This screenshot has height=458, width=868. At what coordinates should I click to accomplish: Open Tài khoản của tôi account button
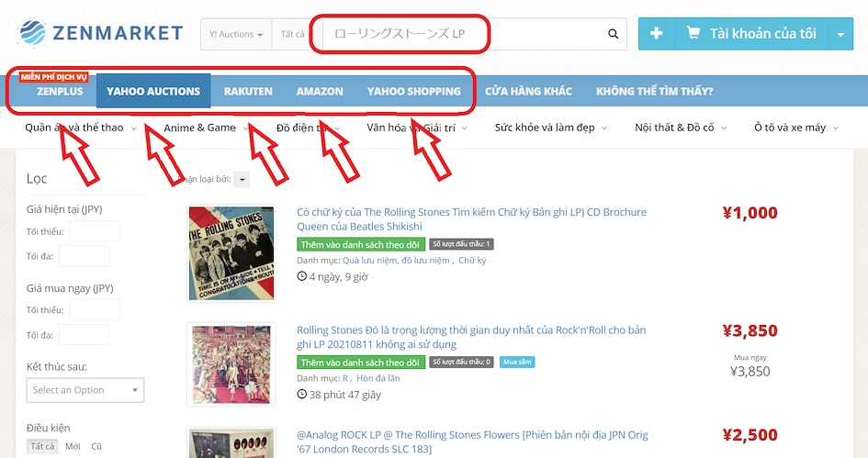[751, 34]
